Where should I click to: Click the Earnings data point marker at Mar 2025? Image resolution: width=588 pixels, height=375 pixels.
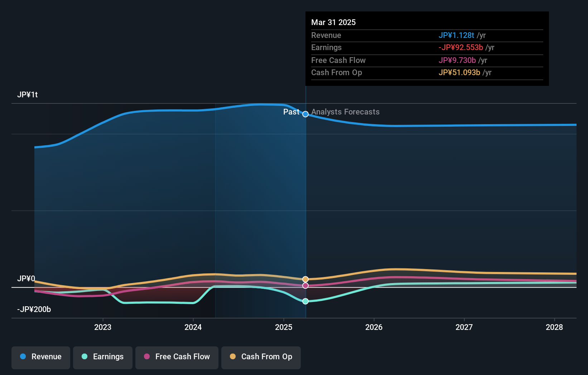click(x=305, y=301)
